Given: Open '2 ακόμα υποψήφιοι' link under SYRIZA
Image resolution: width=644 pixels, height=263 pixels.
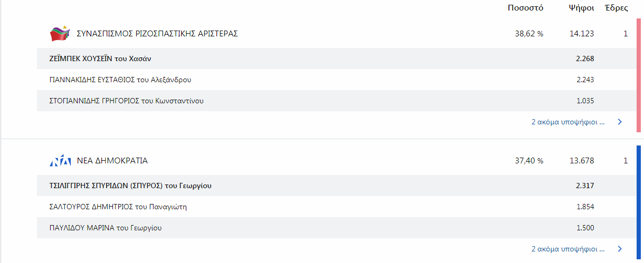Looking at the screenshot, I should coord(568,122).
